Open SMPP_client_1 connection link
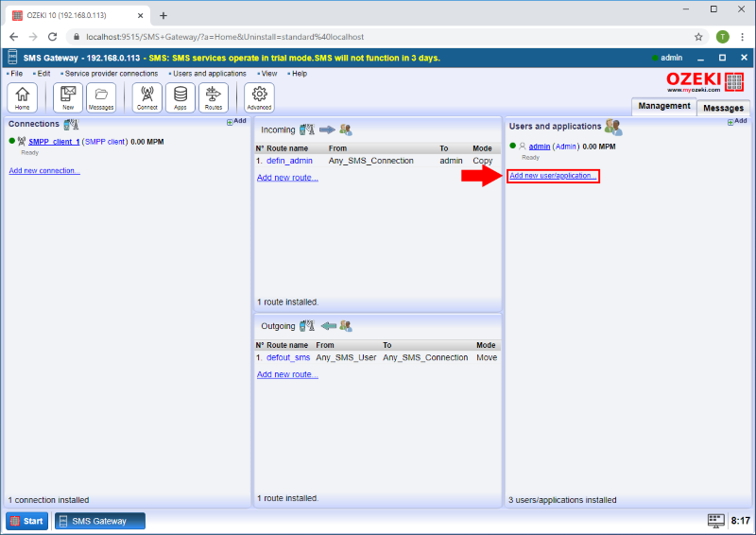756x535 pixels. pyautogui.click(x=54, y=142)
